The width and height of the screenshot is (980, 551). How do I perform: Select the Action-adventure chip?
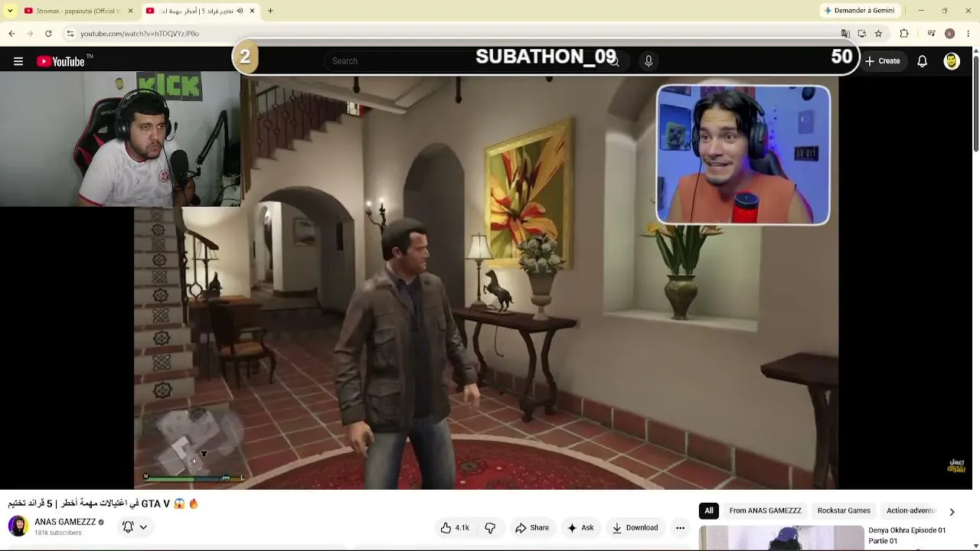coord(911,510)
